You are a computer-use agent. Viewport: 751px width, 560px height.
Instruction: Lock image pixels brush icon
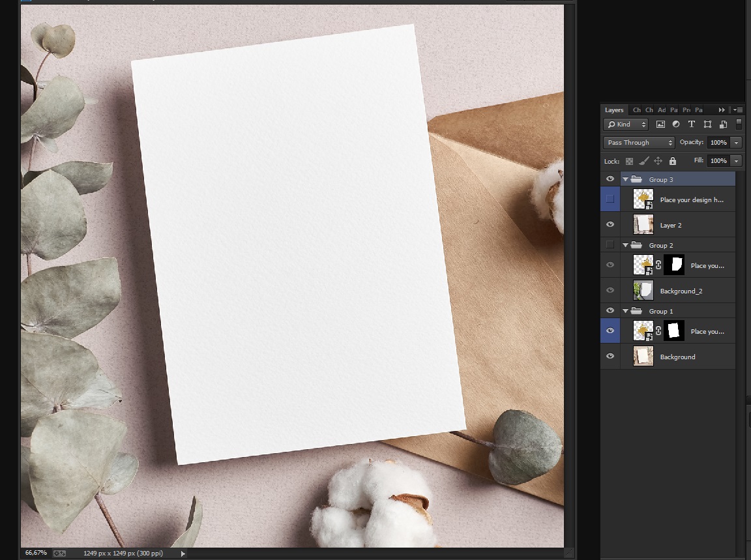pos(643,162)
